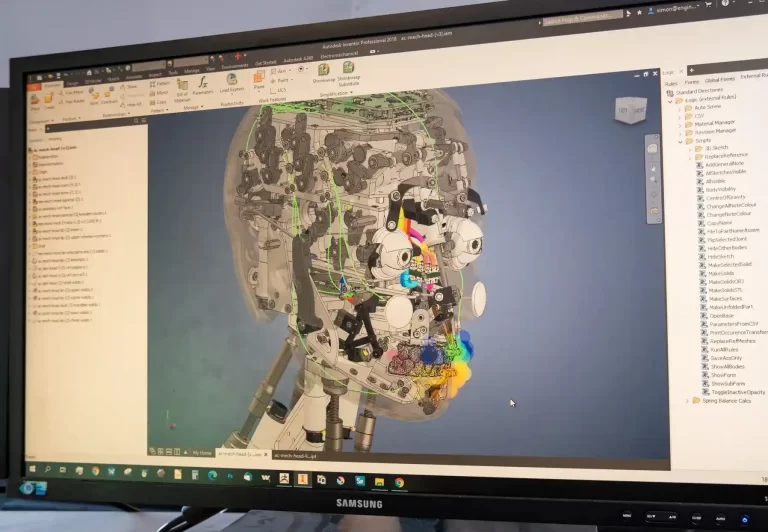Expand the Auto Screw folder
This screenshot has width=768, height=532.
point(679,108)
